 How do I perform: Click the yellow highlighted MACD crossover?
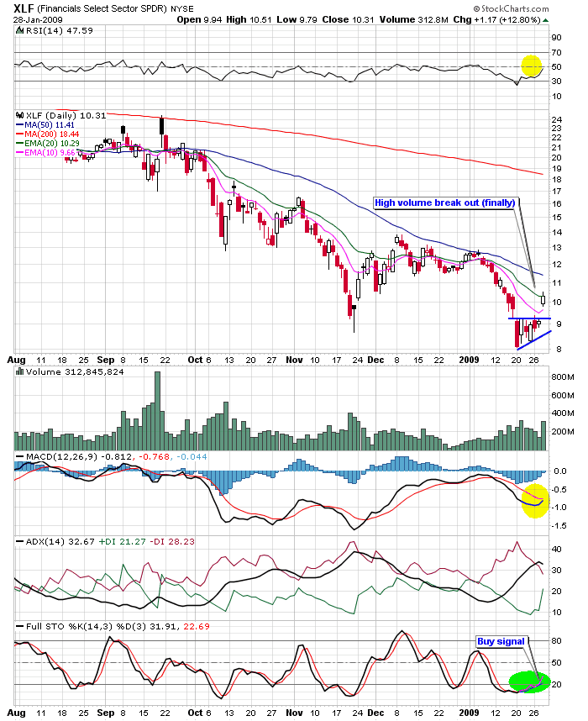click(x=535, y=501)
